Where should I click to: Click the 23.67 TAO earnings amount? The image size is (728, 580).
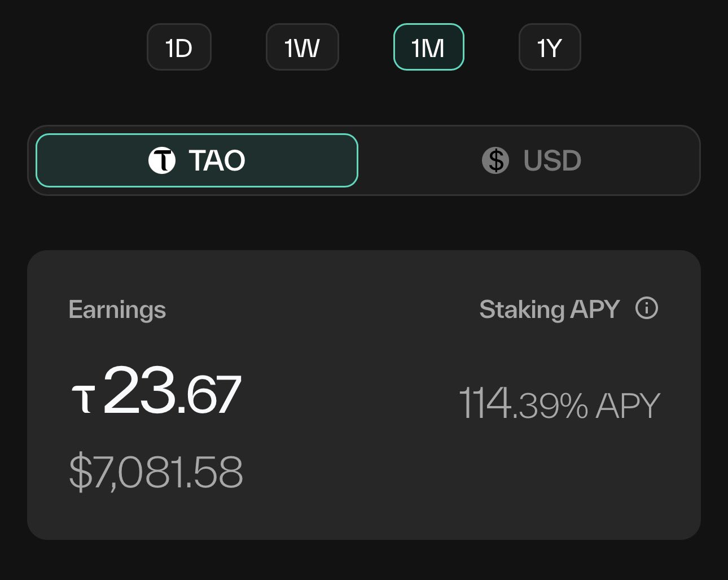(172, 392)
